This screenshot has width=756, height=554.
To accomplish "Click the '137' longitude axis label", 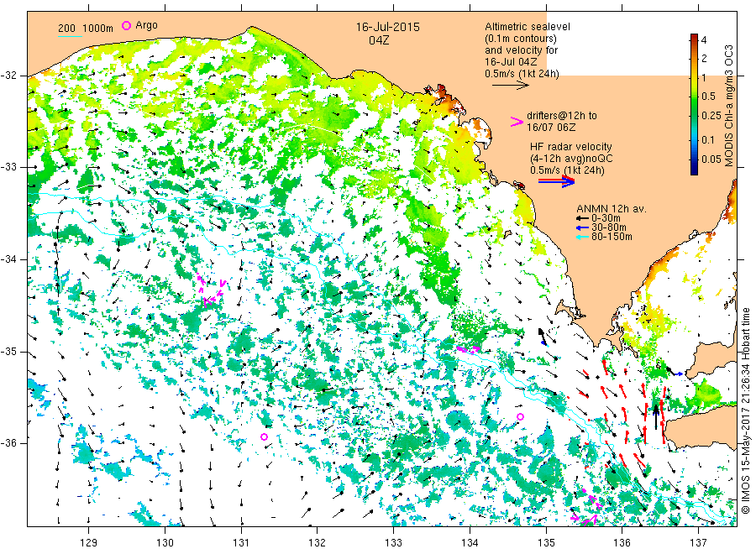I will (699, 543).
